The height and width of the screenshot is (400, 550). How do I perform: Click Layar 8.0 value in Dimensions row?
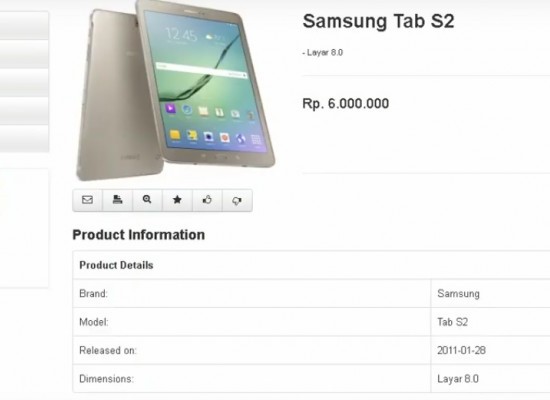pos(458,379)
